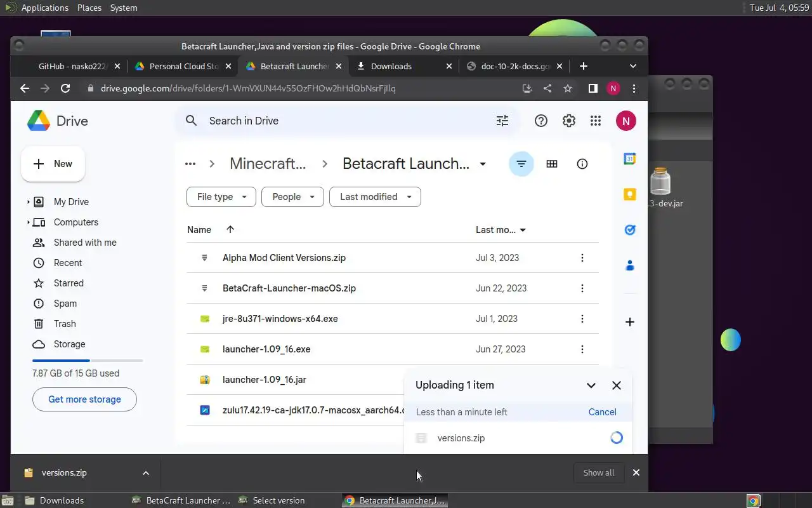The width and height of the screenshot is (812, 508).
Task: Share this page icon
Action: [x=547, y=88]
